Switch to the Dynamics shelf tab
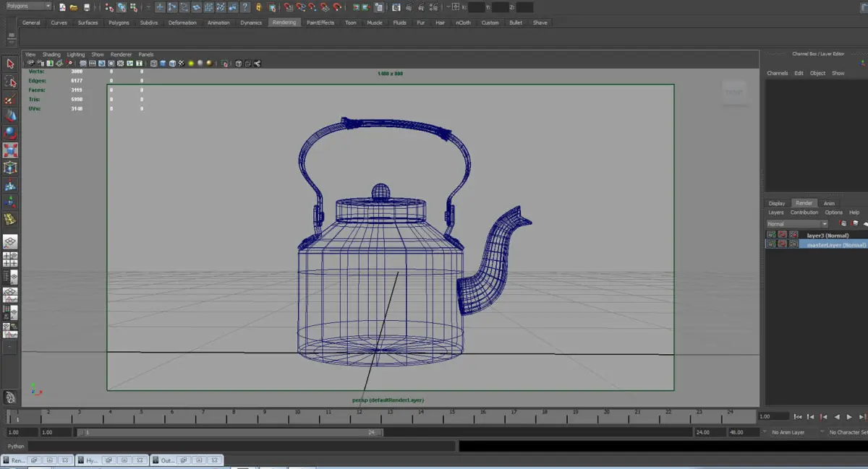868x469 pixels. click(251, 22)
